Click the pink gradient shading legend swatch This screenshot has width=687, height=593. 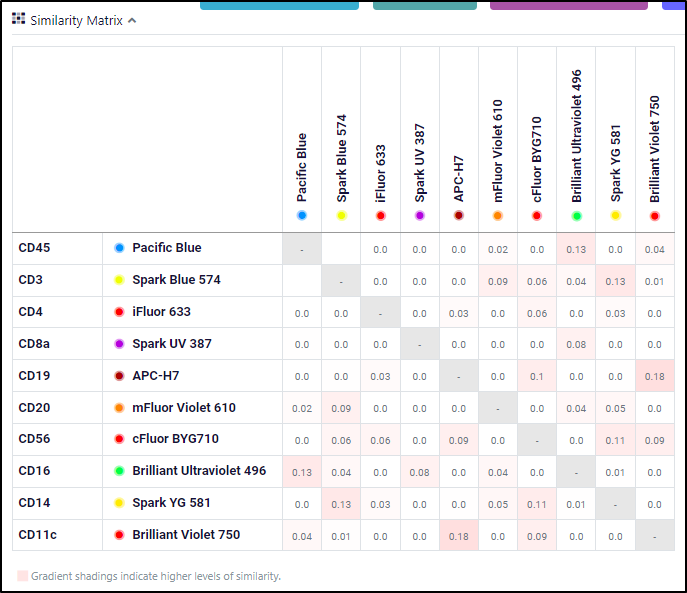point(22,576)
